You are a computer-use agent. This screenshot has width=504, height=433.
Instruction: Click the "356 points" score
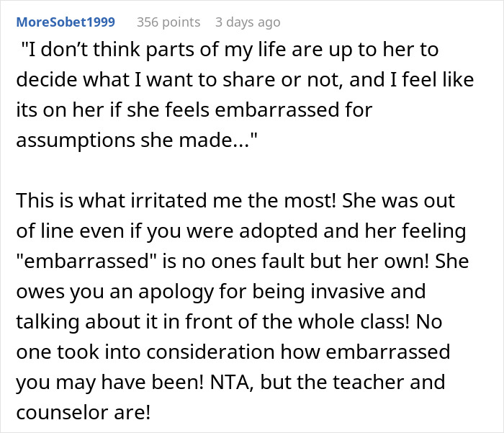click(168, 22)
